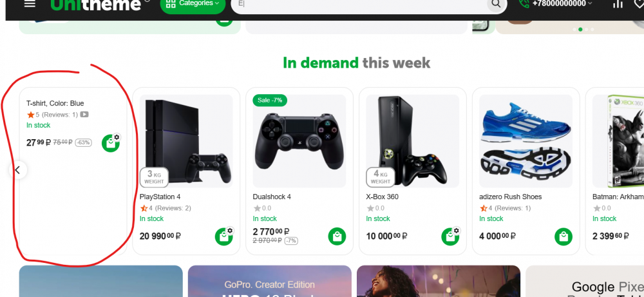Image resolution: width=644 pixels, height=297 pixels.
Task: Open the hamburger menu icon
Action: [30, 3]
